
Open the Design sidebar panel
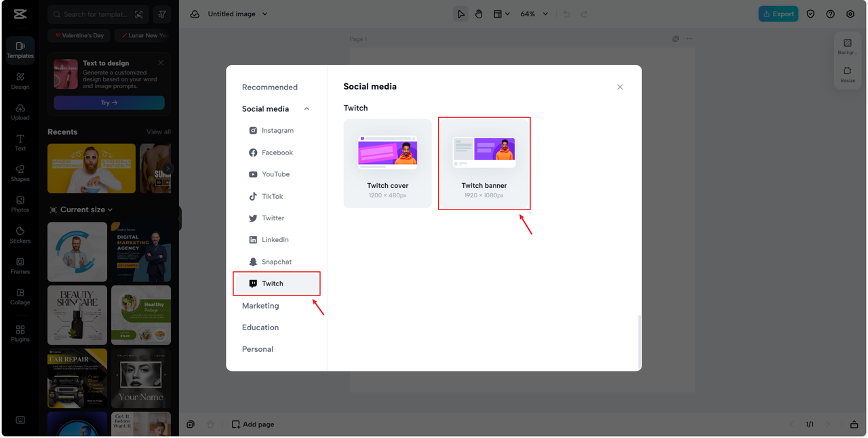click(x=20, y=81)
